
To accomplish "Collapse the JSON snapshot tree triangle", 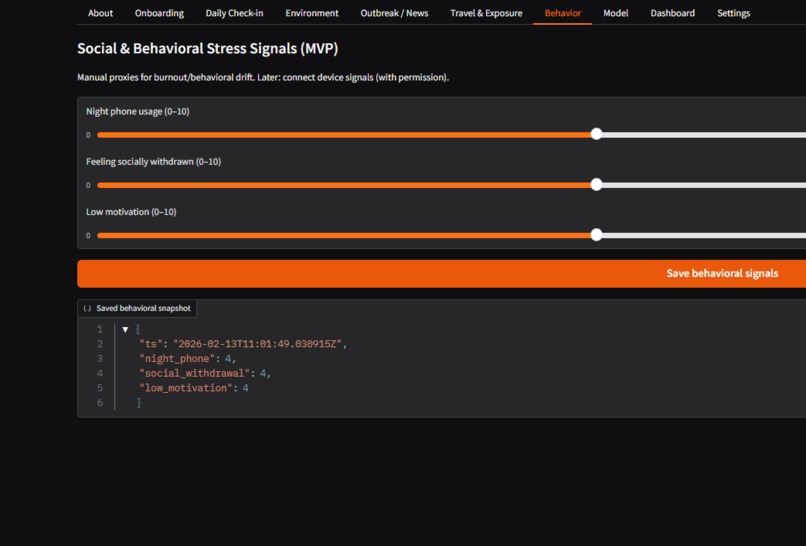I will point(125,330).
